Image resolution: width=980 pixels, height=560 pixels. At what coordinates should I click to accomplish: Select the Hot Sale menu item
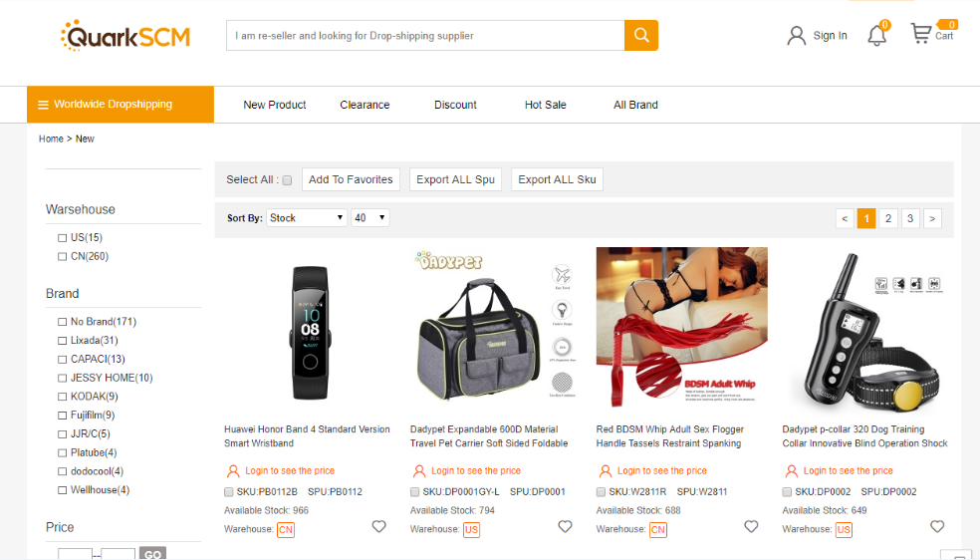[545, 105]
